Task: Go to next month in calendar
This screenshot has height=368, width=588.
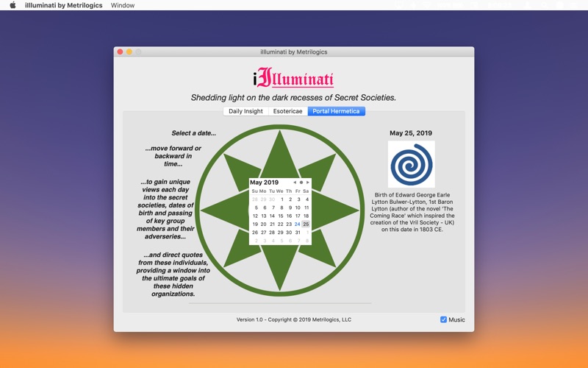Action: [308, 183]
